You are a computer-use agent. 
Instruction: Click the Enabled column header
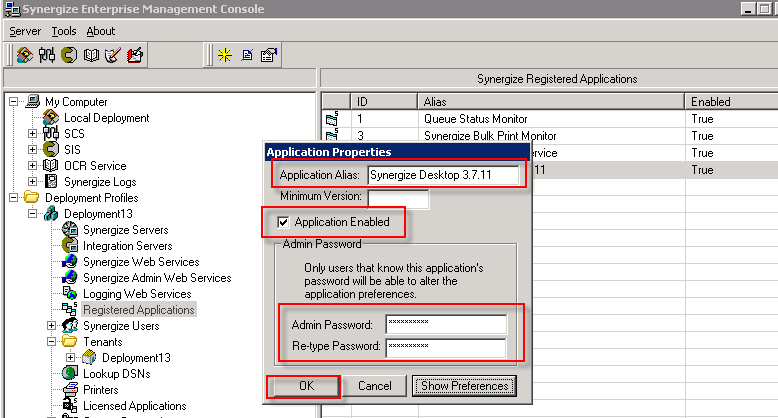click(x=731, y=102)
